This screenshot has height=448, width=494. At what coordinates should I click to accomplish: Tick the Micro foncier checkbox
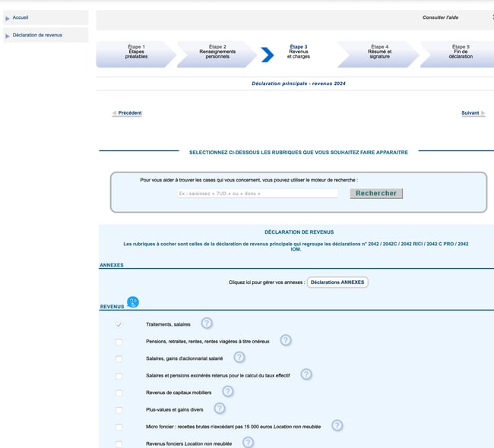(119, 427)
